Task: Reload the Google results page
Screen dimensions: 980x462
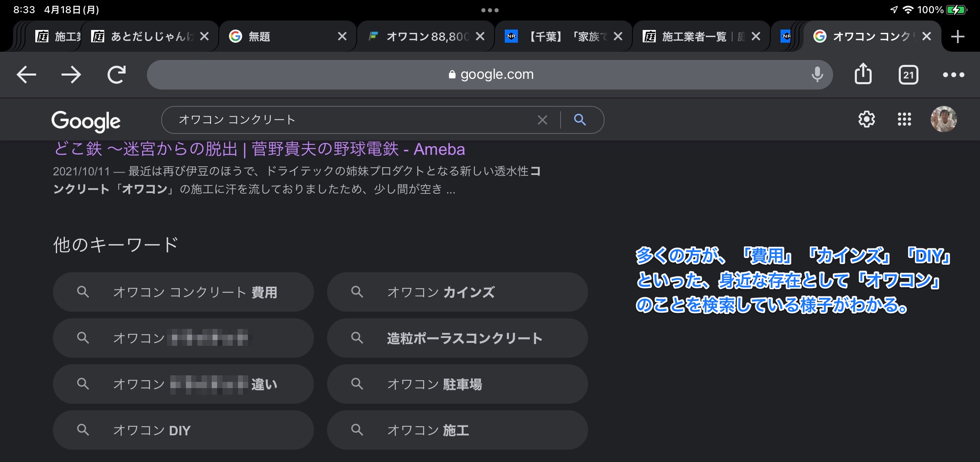Action: coord(116,75)
